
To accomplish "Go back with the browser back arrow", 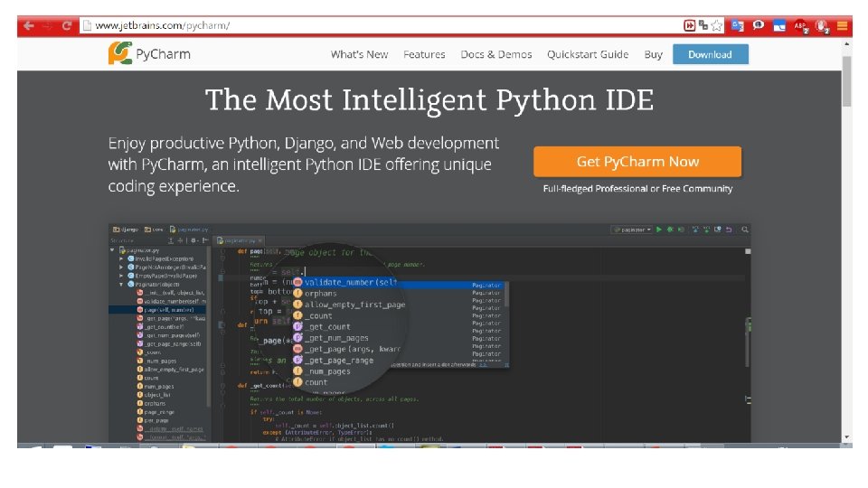I will (x=29, y=25).
